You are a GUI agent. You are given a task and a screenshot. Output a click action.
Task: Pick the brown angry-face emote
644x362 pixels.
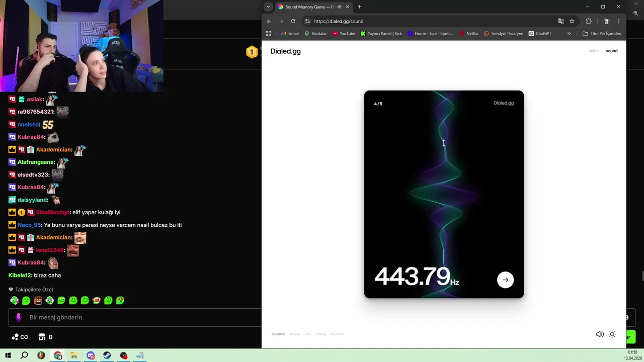point(38,301)
